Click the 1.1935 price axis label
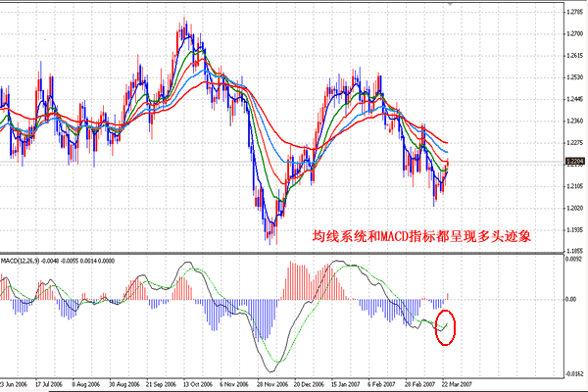This screenshot has width=588, height=392. [x=575, y=230]
